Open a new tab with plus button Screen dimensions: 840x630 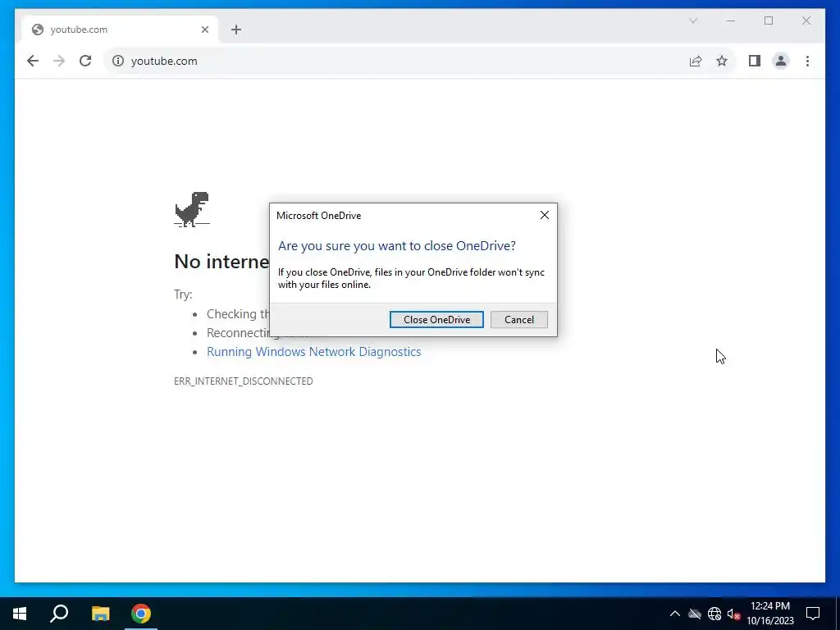(x=236, y=30)
